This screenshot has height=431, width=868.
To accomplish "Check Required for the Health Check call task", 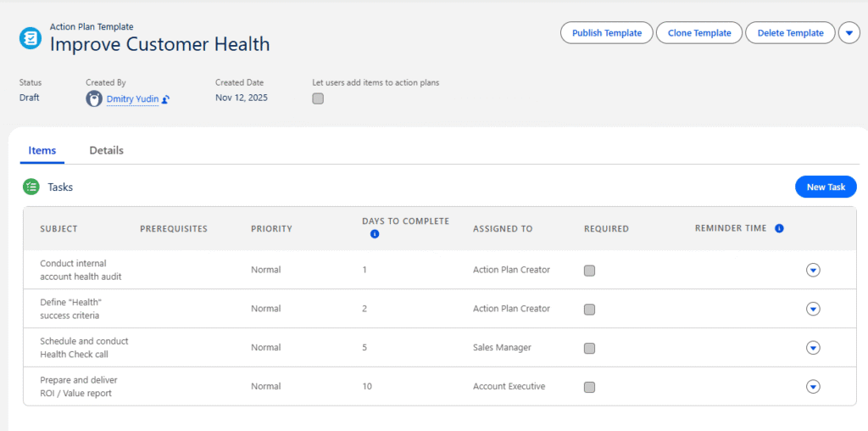I will pos(590,348).
